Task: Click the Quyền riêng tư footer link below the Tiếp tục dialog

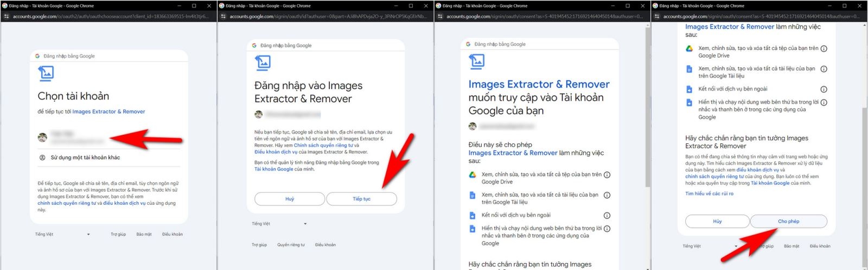Action: click(x=291, y=245)
